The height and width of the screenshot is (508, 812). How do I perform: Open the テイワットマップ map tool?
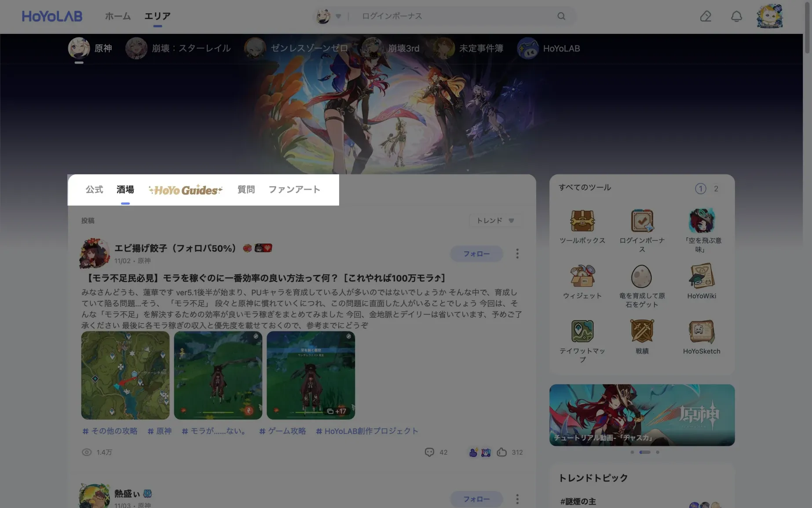coord(582,331)
